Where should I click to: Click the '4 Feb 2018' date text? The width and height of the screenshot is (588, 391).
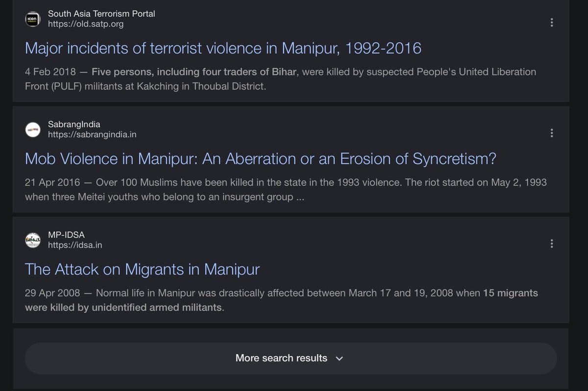pos(50,72)
